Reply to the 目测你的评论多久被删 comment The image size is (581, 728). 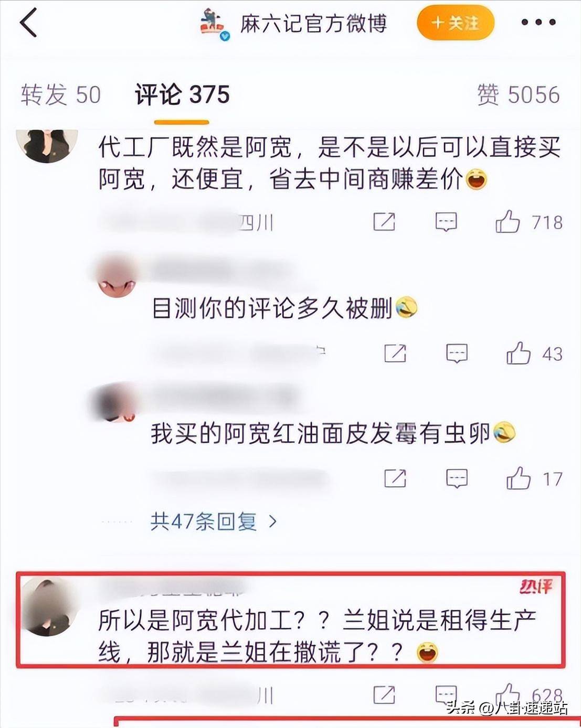pyautogui.click(x=457, y=354)
